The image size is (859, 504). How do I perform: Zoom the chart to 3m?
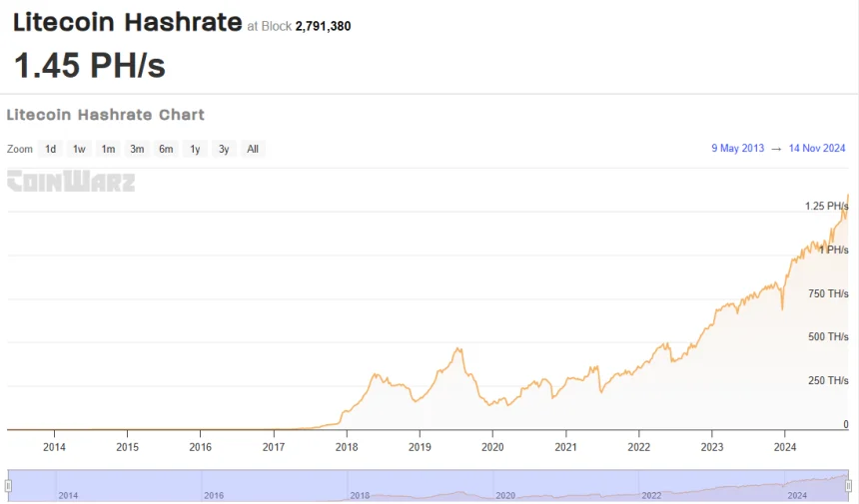tap(137, 149)
